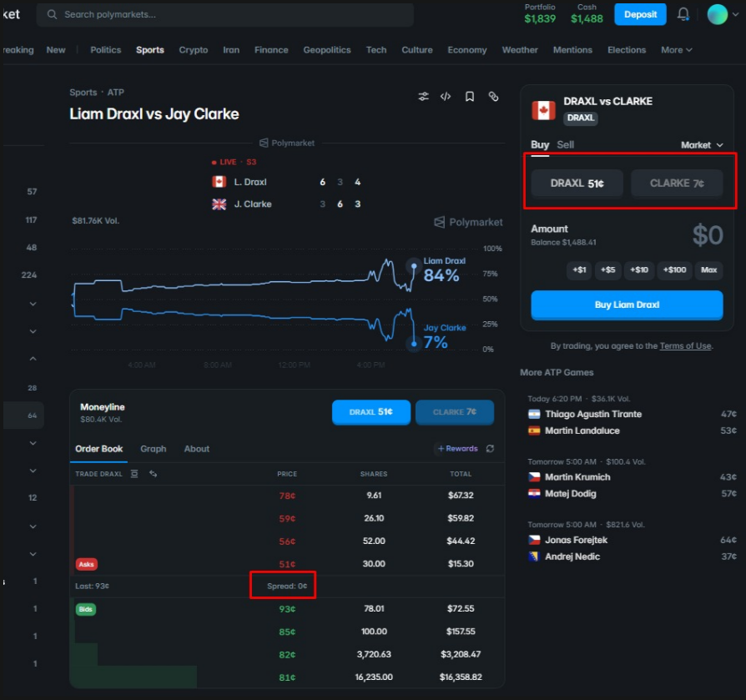Bookmark the Liam Draxl vs Jay Clarke market
The height and width of the screenshot is (700, 746).
pyautogui.click(x=470, y=97)
